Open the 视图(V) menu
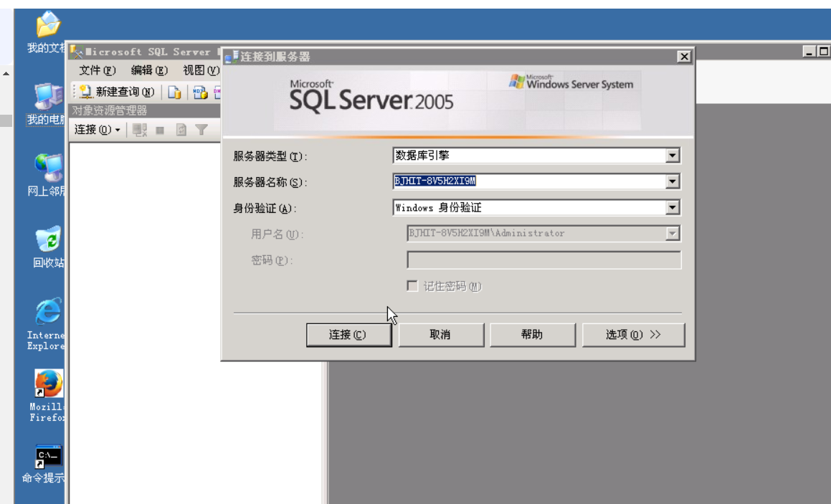This screenshot has height=504, width=831. (201, 70)
